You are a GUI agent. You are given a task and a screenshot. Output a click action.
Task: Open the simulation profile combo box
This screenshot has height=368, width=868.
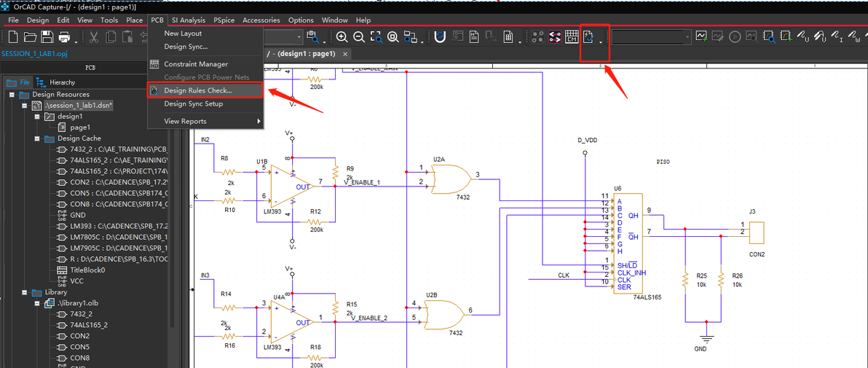click(x=651, y=37)
